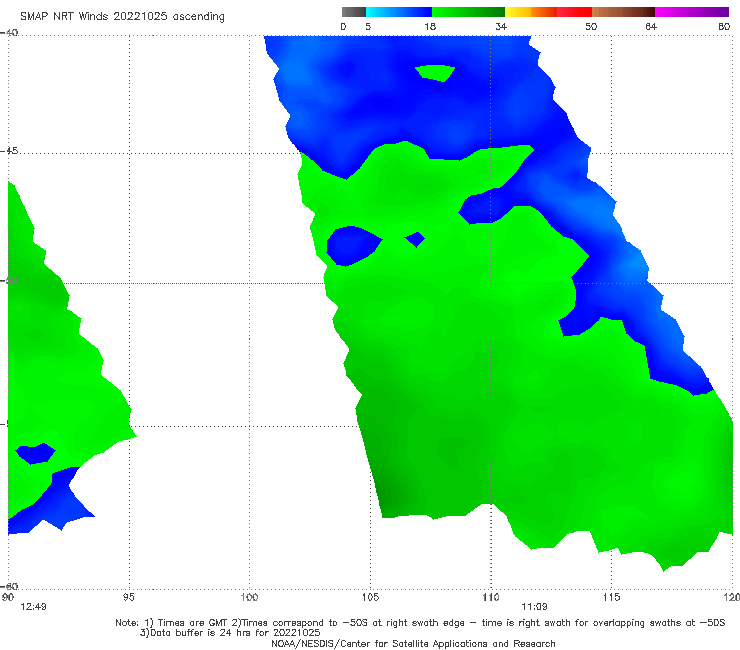The height and width of the screenshot is (650, 740).
Task: Click the longitude label '95'
Action: point(128,597)
